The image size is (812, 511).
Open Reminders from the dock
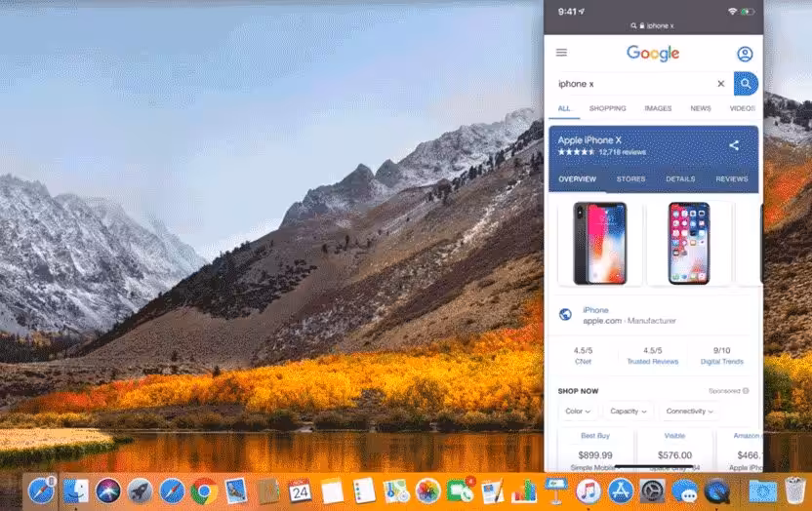364,491
